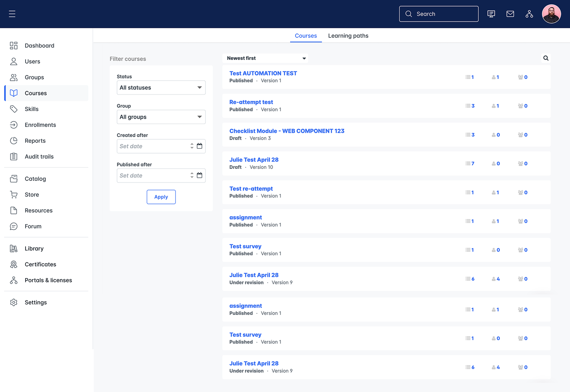Click the Store shopping cart icon
This screenshot has width=570, height=392.
click(14, 194)
